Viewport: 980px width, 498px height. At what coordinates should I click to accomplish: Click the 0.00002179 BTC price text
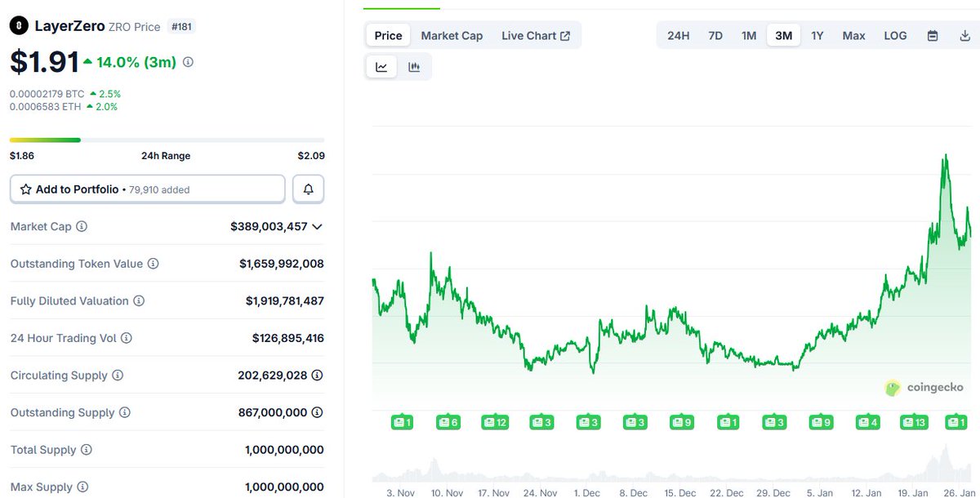point(47,94)
